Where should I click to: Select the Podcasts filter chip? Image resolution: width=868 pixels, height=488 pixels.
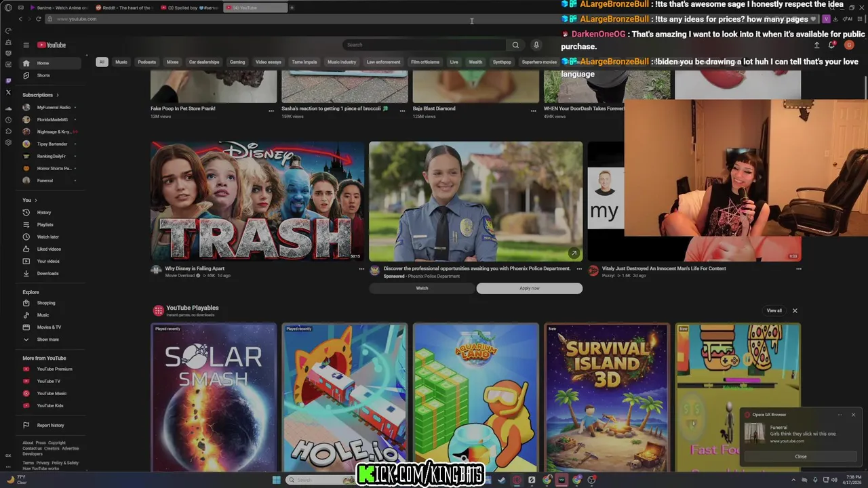[x=146, y=62]
